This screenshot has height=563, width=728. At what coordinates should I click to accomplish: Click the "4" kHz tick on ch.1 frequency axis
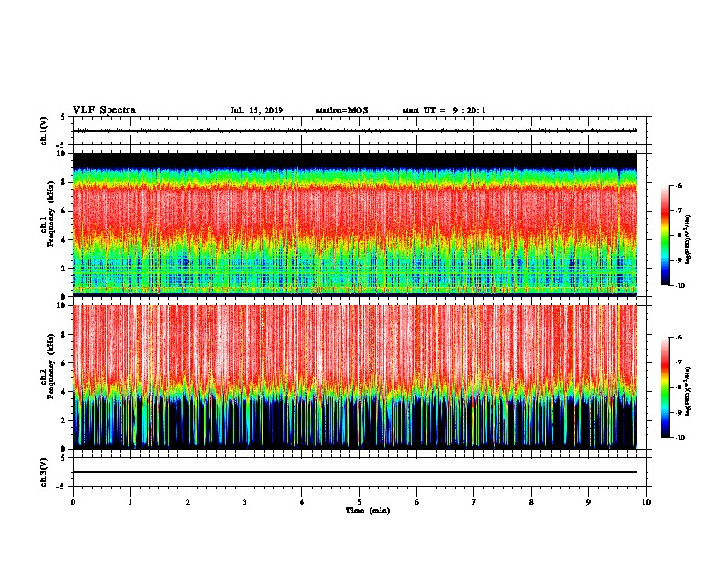point(64,240)
